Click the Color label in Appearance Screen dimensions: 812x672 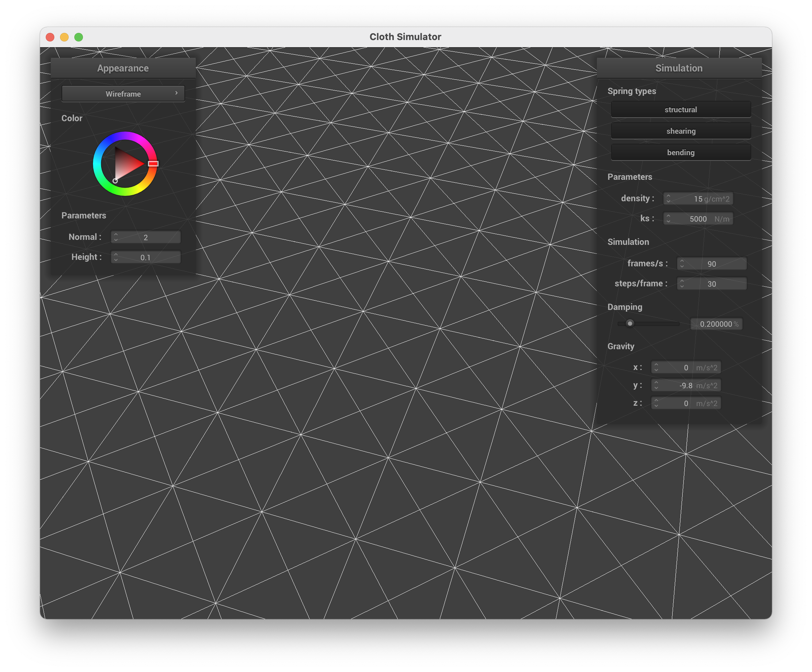[72, 118]
